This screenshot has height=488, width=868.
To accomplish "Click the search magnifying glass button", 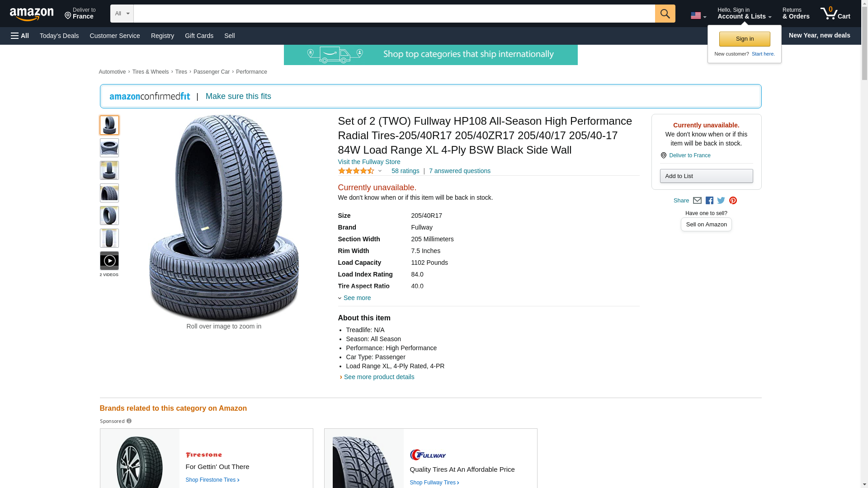I will tap(665, 14).
